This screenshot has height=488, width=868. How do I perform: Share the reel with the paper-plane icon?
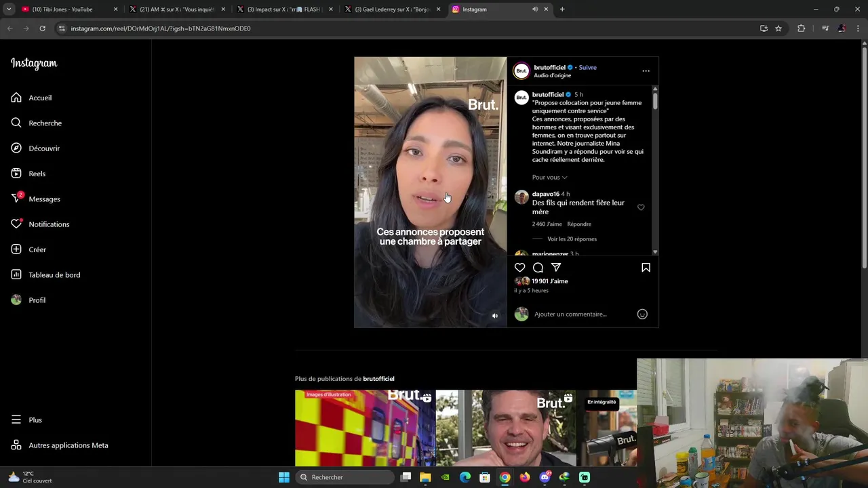(556, 268)
